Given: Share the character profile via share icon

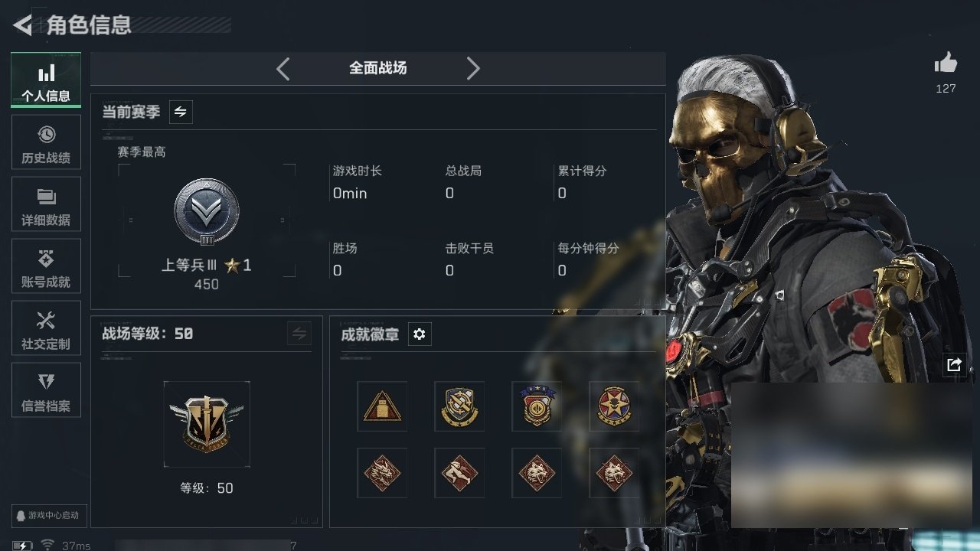Looking at the screenshot, I should (x=954, y=365).
